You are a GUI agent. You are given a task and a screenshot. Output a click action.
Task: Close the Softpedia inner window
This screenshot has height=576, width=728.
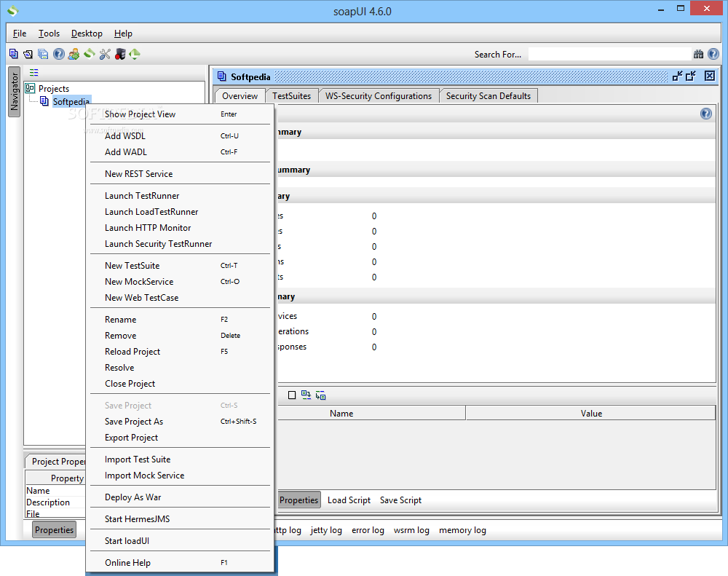709,76
